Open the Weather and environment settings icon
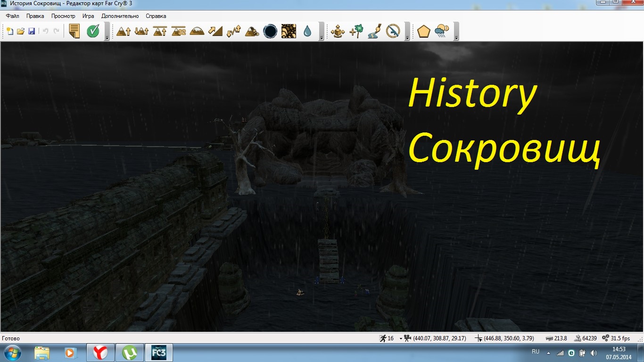644x362 pixels. (442, 31)
